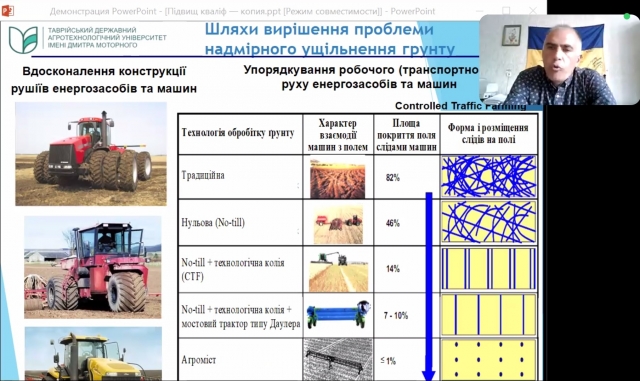Image resolution: width=640 pixels, height=381 pixels.
Task: Click the red dual-wheel tractor photo
Action: pos(91,154)
